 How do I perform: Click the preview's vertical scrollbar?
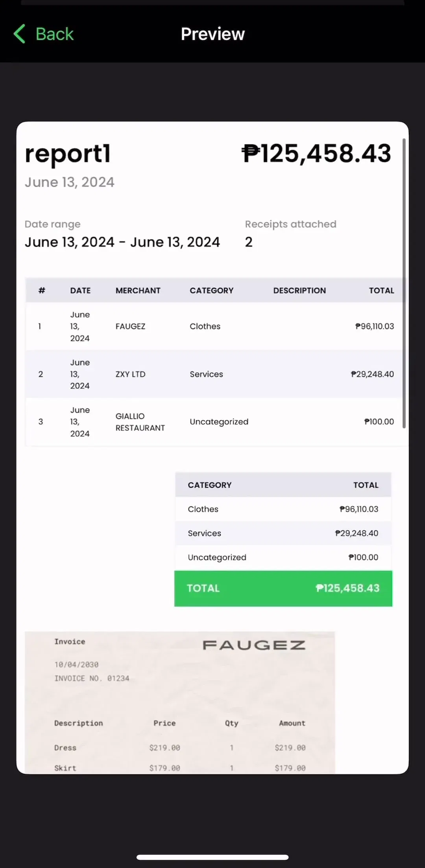(404, 283)
